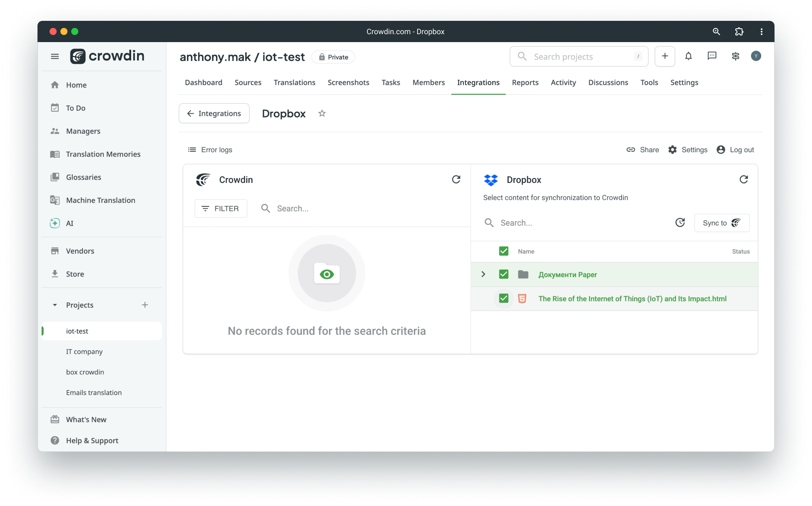Select the iot-test project
This screenshot has height=506, width=812.
point(102,331)
